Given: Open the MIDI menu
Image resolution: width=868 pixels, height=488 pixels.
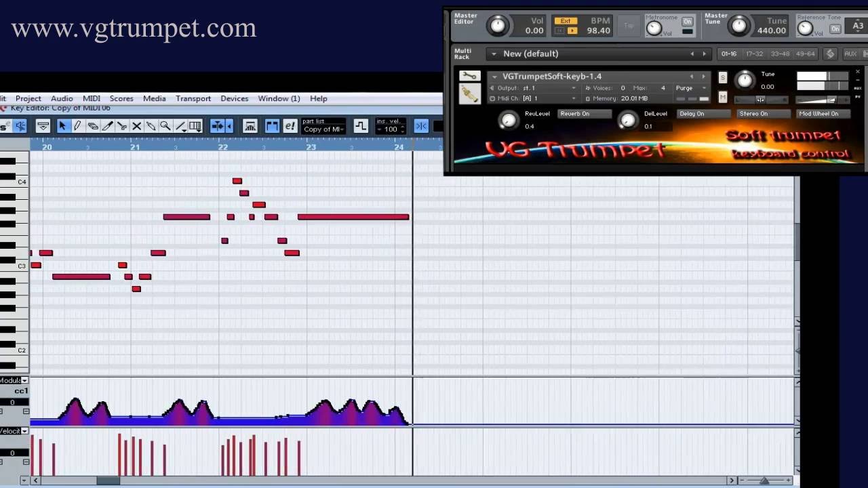Looking at the screenshot, I should point(92,98).
